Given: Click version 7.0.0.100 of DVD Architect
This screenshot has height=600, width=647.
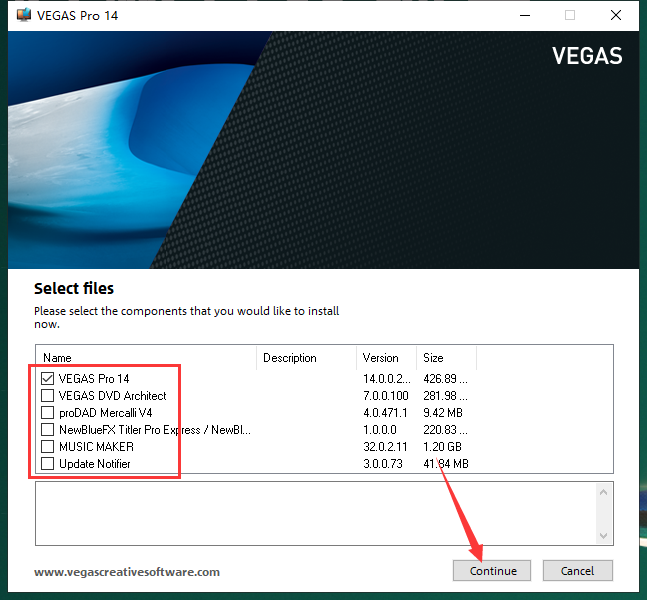Looking at the screenshot, I should pos(386,396).
